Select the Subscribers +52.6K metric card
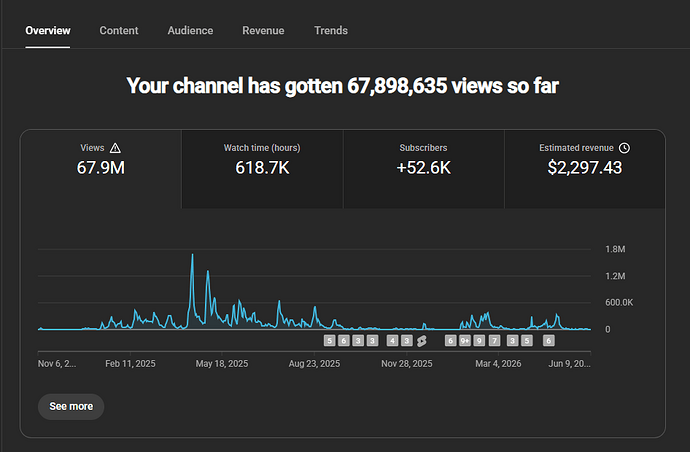Viewport: 690px width, 452px height. point(423,169)
